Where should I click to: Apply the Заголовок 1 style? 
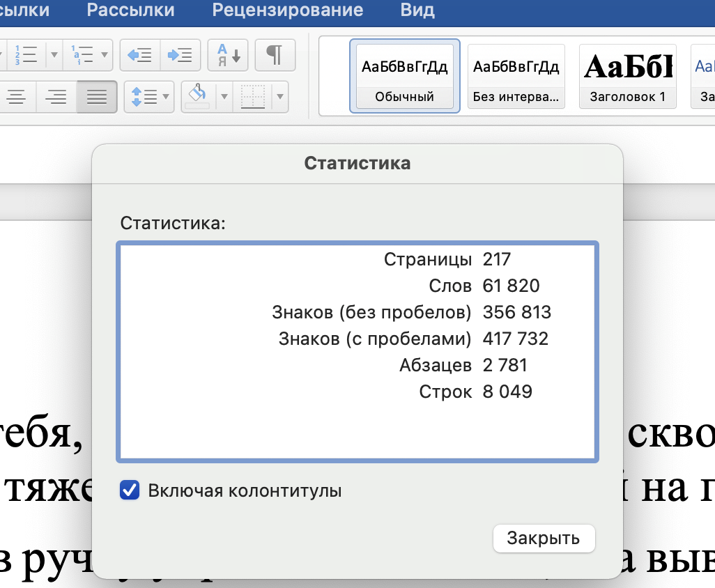coord(627,76)
